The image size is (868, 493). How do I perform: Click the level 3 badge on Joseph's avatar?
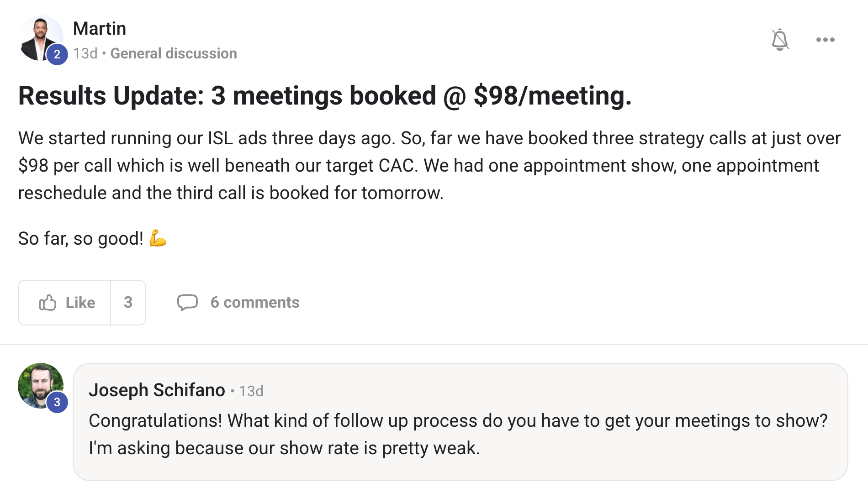(57, 402)
